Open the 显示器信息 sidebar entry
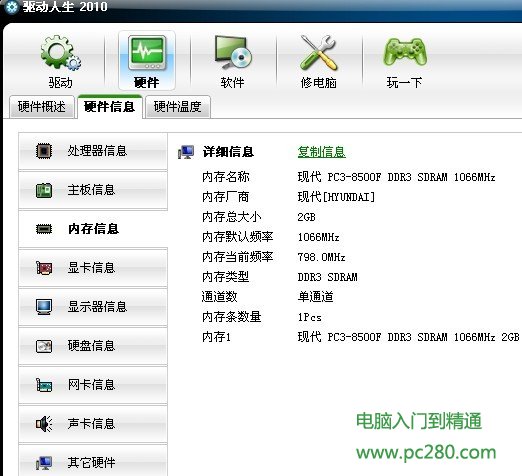The image size is (522, 476). [x=93, y=307]
